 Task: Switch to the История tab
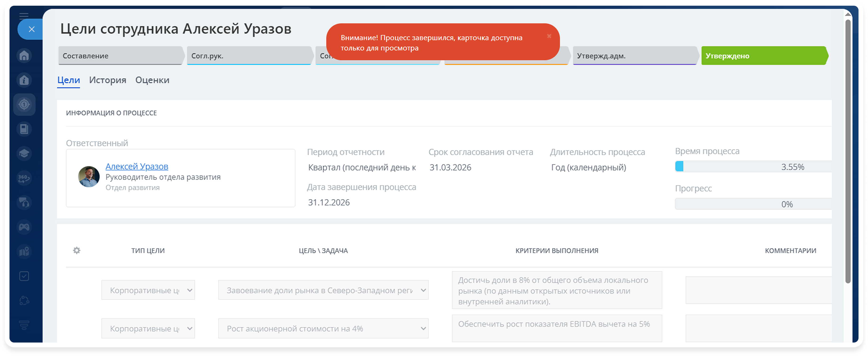pyautogui.click(x=107, y=80)
